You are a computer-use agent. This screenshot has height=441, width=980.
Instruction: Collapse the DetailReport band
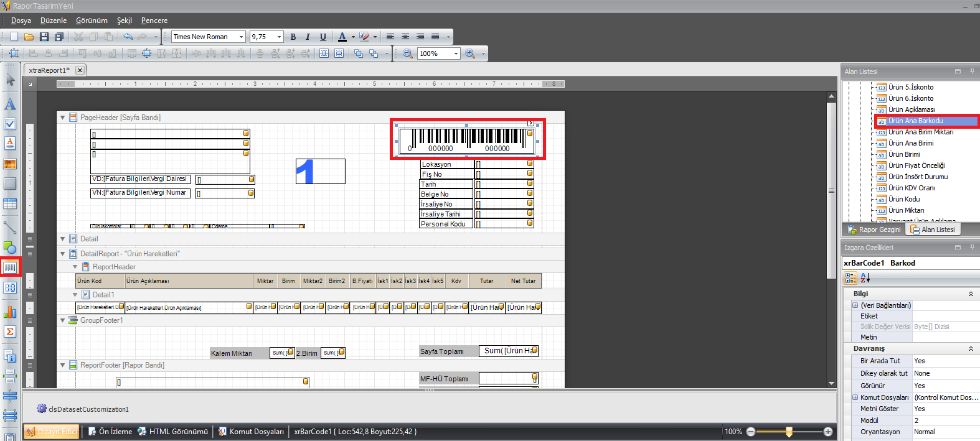point(62,254)
